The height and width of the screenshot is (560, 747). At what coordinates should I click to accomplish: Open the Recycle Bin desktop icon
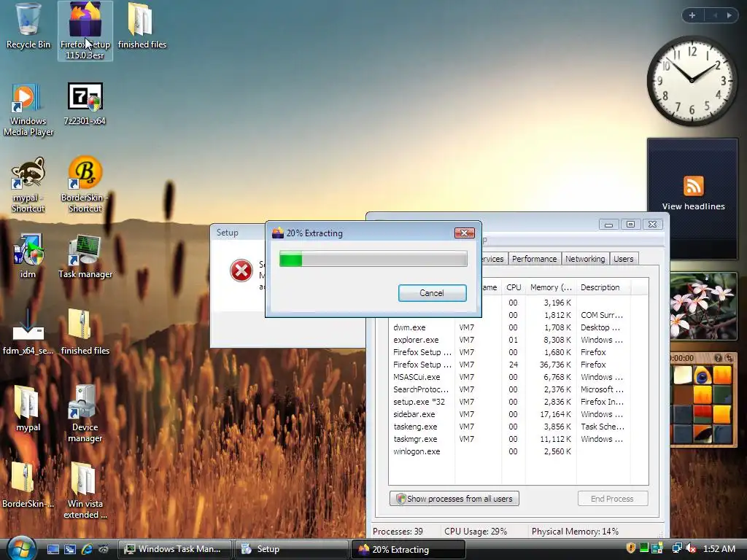click(28, 27)
